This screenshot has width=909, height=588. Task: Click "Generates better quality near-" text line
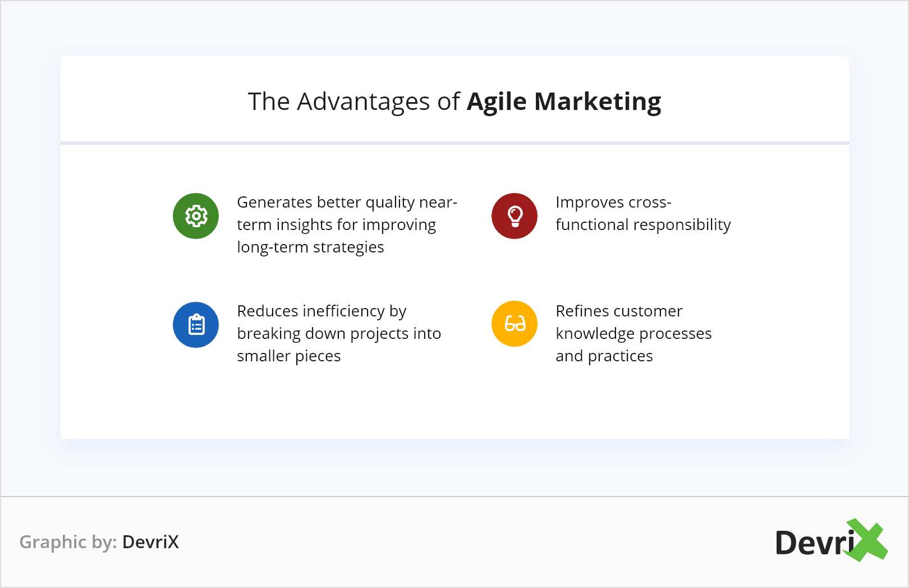[x=347, y=202]
